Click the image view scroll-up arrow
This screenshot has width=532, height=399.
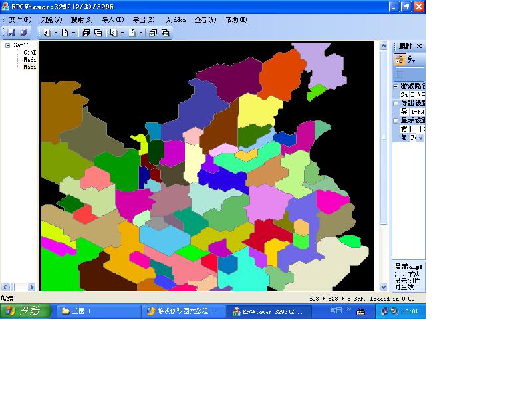(x=384, y=45)
